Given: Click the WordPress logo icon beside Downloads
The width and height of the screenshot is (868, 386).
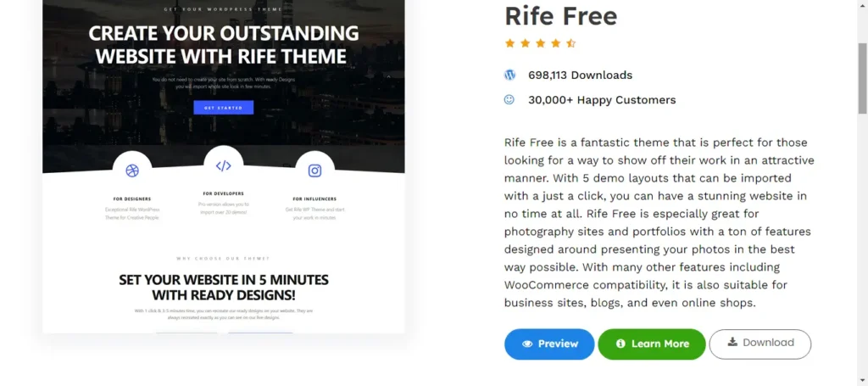Looking at the screenshot, I should (509, 75).
